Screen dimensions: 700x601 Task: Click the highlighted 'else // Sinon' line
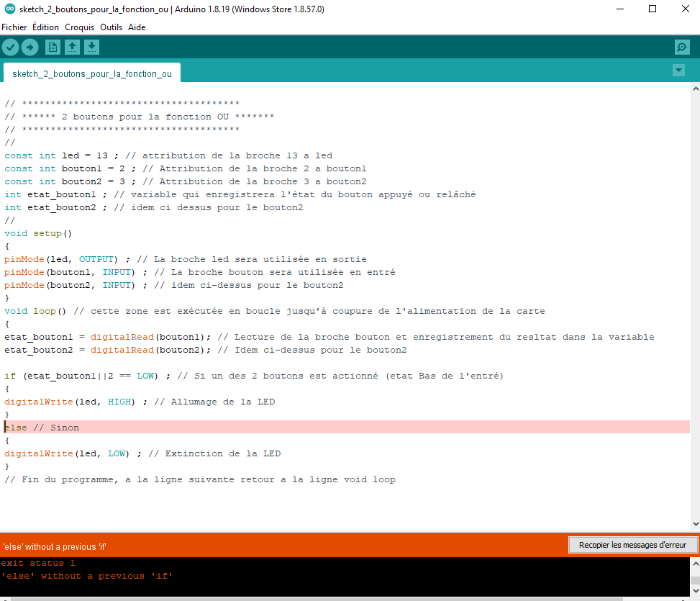(x=347, y=427)
